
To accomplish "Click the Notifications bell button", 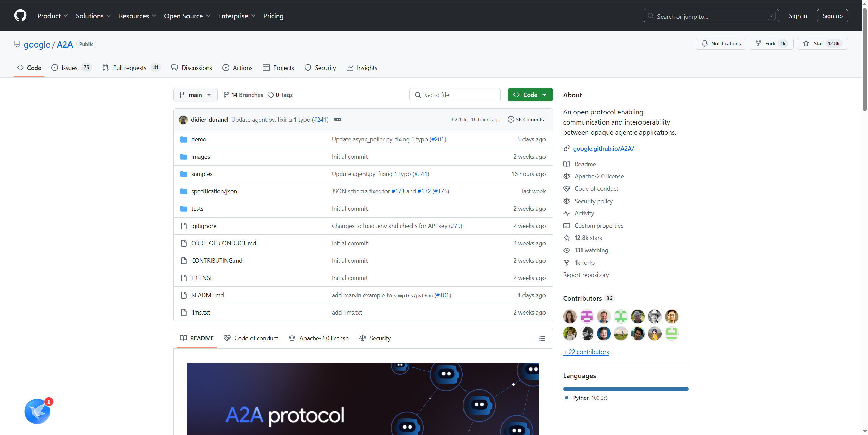I will (721, 44).
